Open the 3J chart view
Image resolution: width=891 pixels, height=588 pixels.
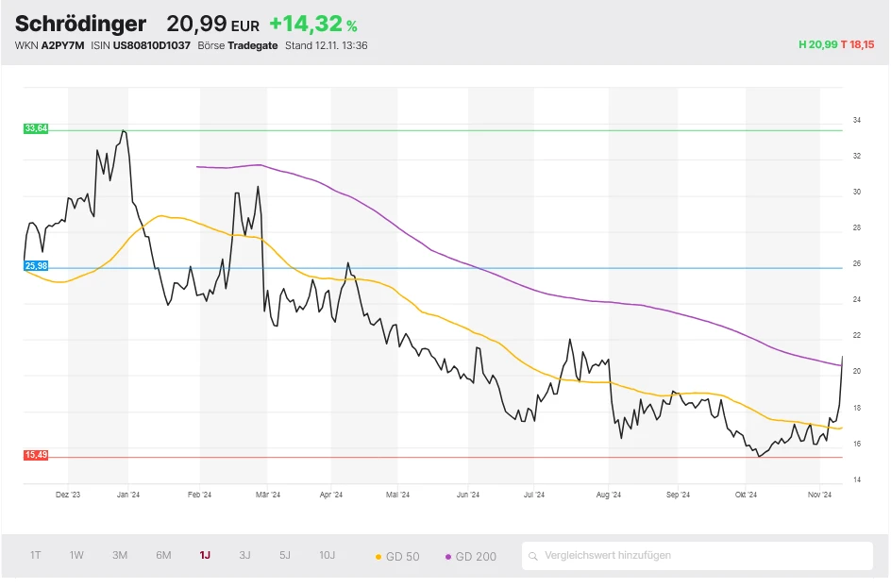(244, 555)
